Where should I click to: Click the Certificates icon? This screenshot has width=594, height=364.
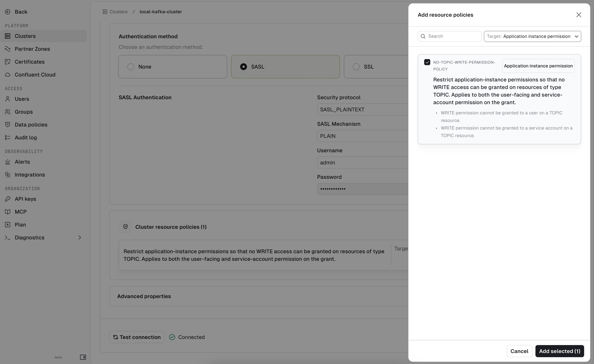8,62
